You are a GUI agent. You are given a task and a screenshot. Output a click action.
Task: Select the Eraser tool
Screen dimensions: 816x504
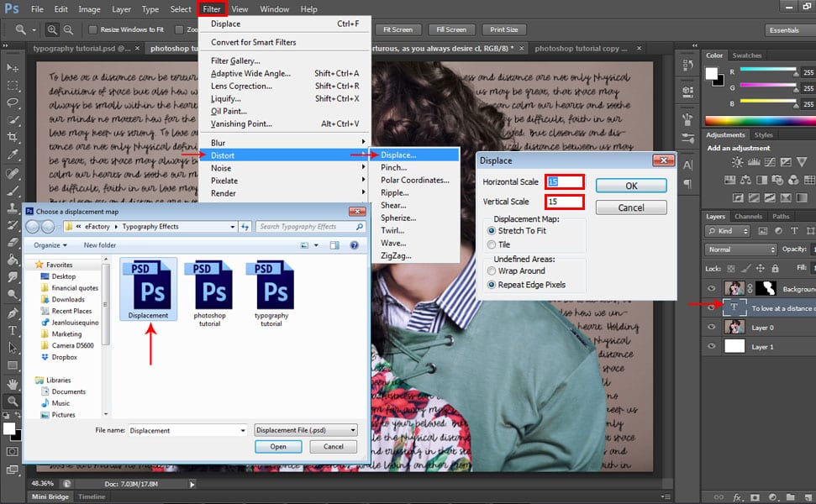point(13,243)
